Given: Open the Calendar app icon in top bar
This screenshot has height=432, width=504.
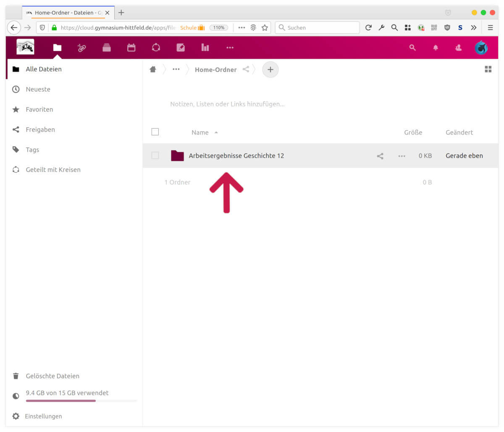Looking at the screenshot, I should (131, 48).
